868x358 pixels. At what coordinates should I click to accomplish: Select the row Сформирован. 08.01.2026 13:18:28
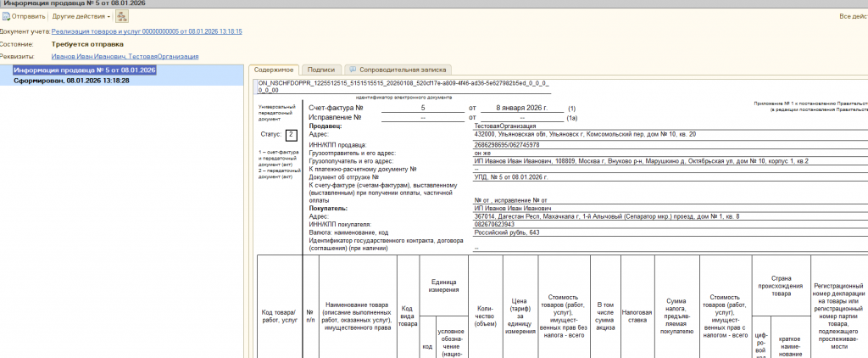point(71,81)
